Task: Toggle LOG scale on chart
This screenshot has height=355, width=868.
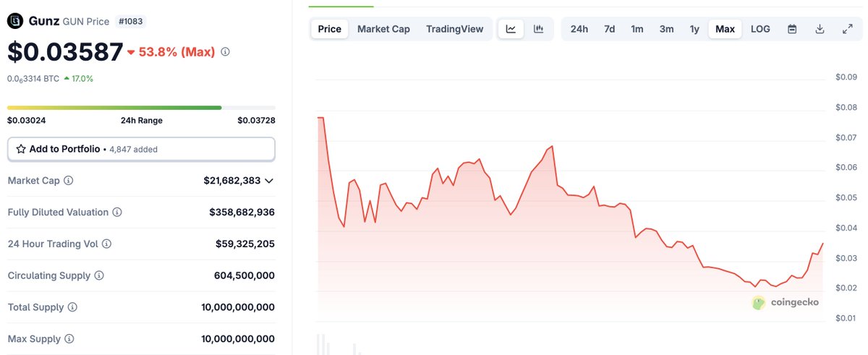Action: coord(760,29)
